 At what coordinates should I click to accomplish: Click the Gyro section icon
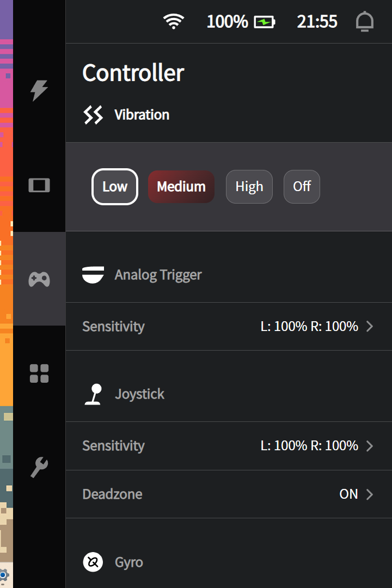[x=93, y=562]
